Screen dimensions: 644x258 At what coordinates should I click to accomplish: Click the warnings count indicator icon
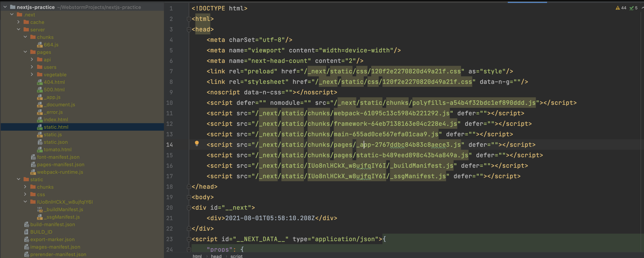(618, 8)
